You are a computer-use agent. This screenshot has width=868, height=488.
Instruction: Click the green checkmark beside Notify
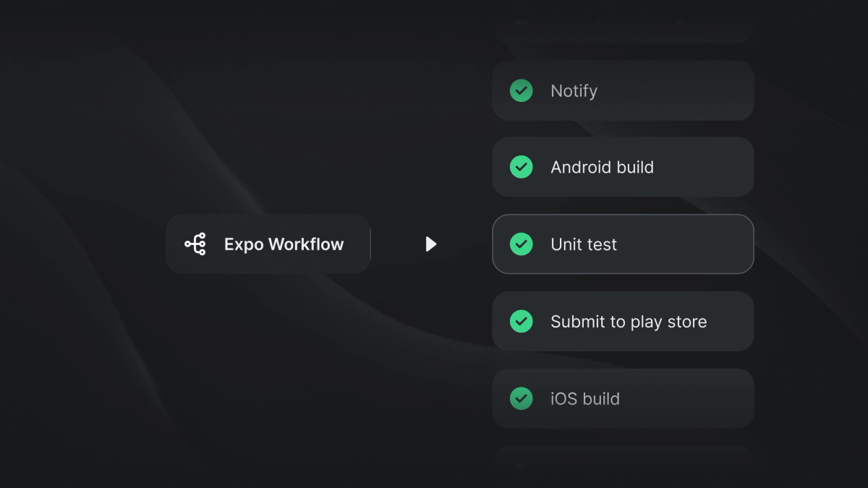(522, 90)
